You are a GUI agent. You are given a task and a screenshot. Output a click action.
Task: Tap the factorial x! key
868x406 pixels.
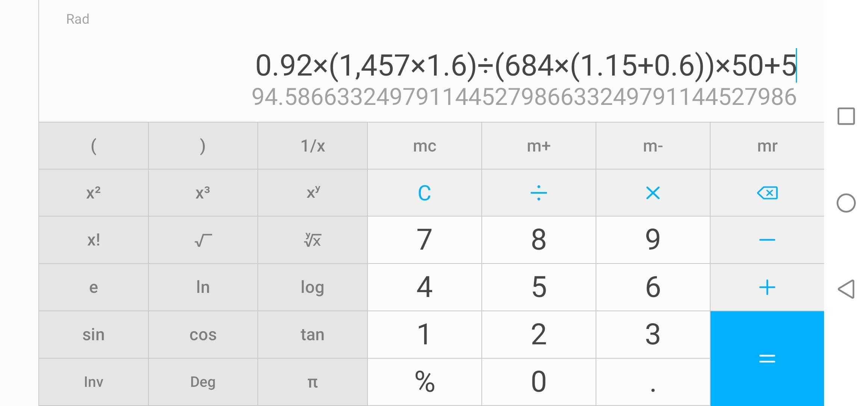pos(94,240)
